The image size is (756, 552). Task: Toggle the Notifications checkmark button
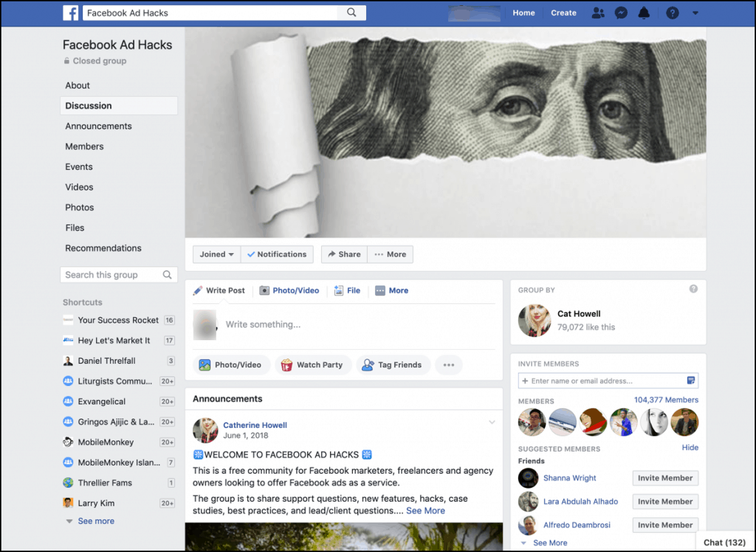pos(277,254)
